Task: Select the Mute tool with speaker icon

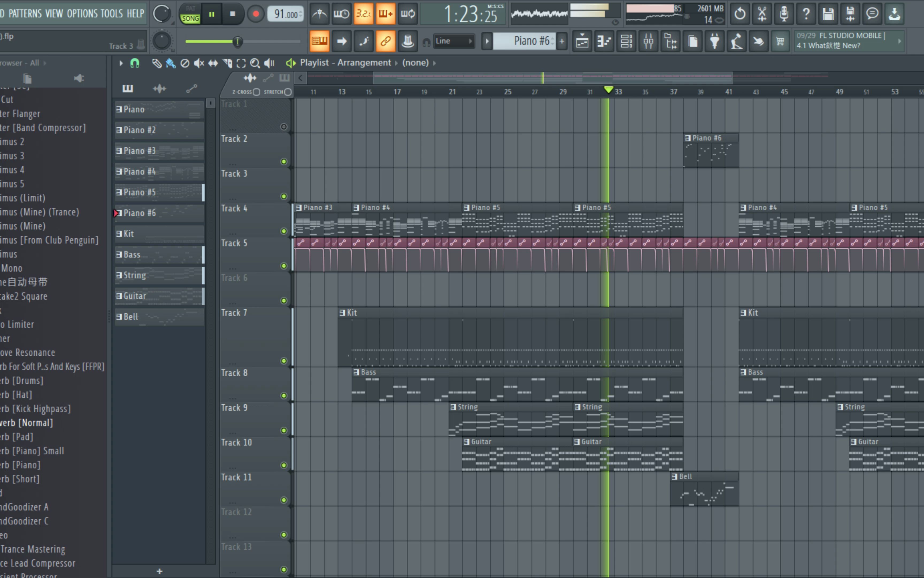Action: [199, 63]
